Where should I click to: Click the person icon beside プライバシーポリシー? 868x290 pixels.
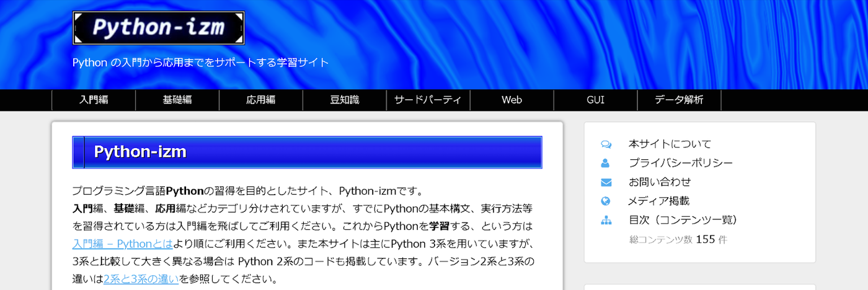pos(606,163)
